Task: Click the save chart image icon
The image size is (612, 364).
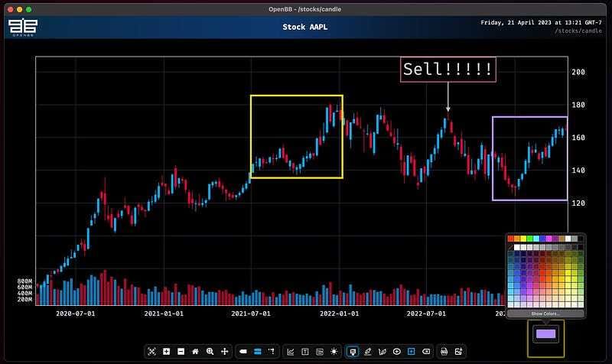Action: pos(458,352)
